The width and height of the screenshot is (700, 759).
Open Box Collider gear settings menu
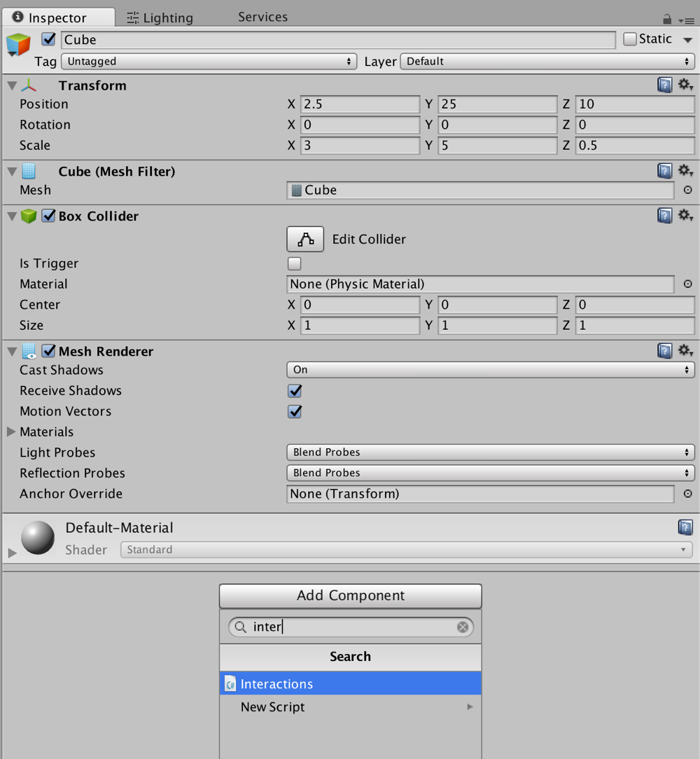coord(685,215)
